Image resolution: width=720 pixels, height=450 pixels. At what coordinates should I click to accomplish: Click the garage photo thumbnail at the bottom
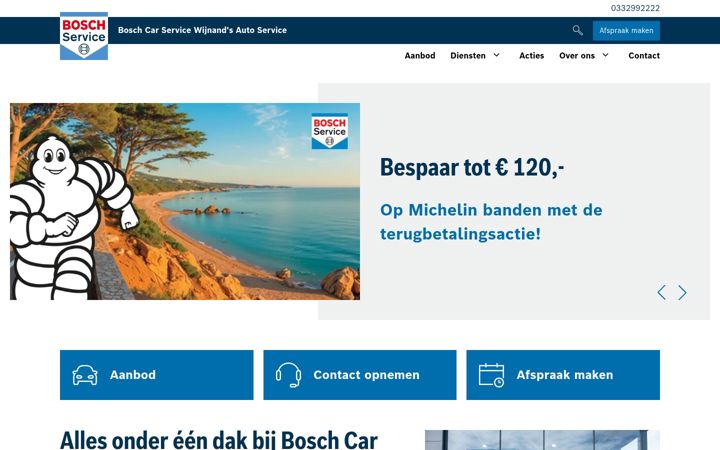(542, 440)
